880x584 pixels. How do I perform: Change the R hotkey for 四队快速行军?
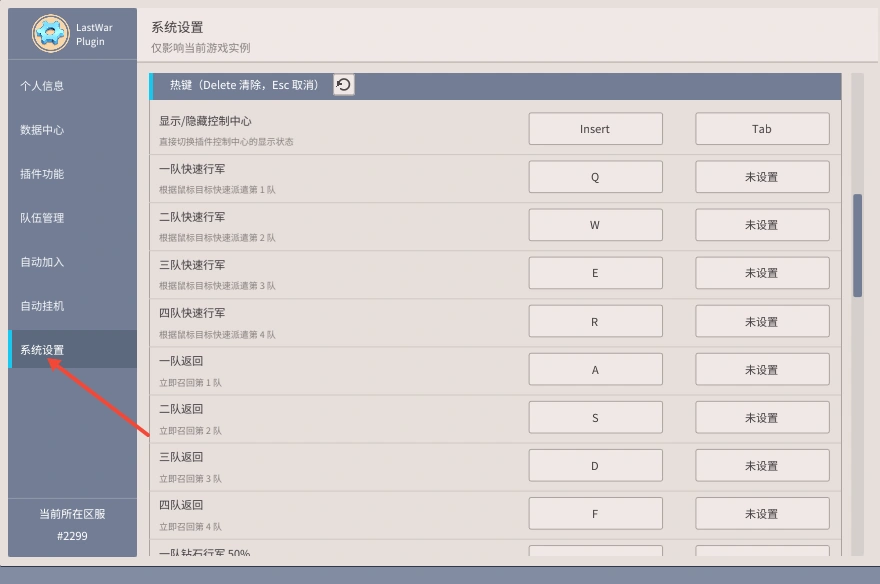(595, 321)
